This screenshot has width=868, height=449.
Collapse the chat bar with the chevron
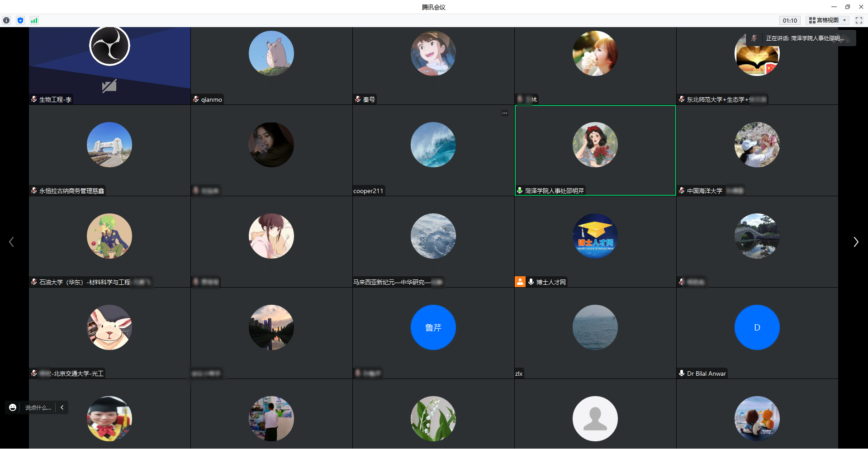click(x=62, y=407)
